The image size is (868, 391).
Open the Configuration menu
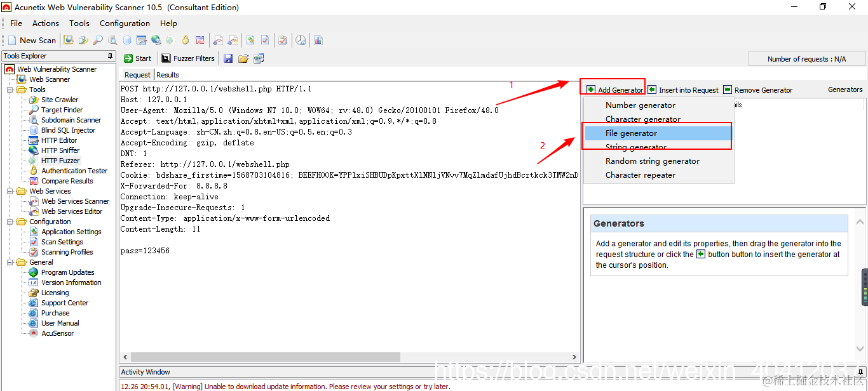[x=125, y=23]
